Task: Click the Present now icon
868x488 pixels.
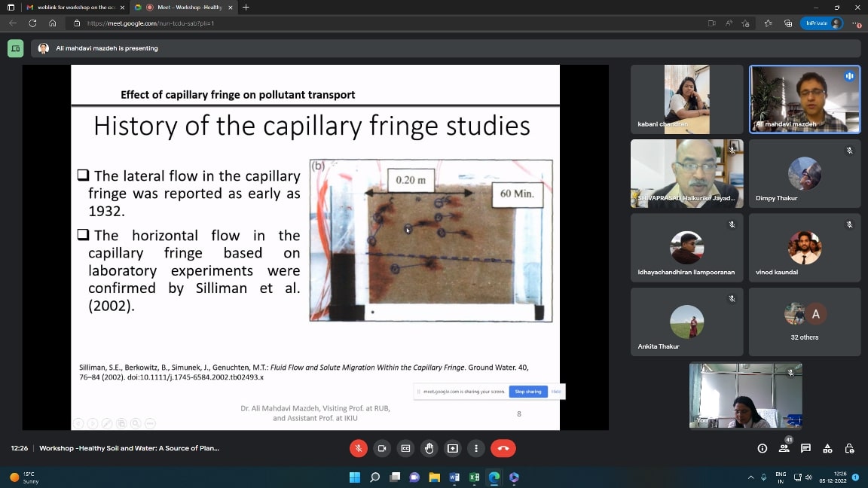Action: pyautogui.click(x=452, y=448)
